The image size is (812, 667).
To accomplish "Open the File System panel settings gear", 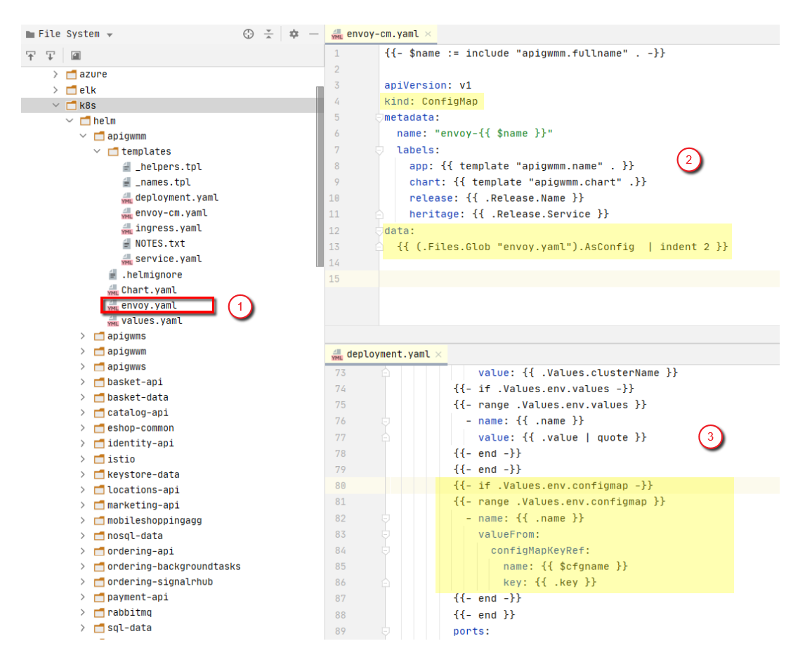I will point(294,34).
